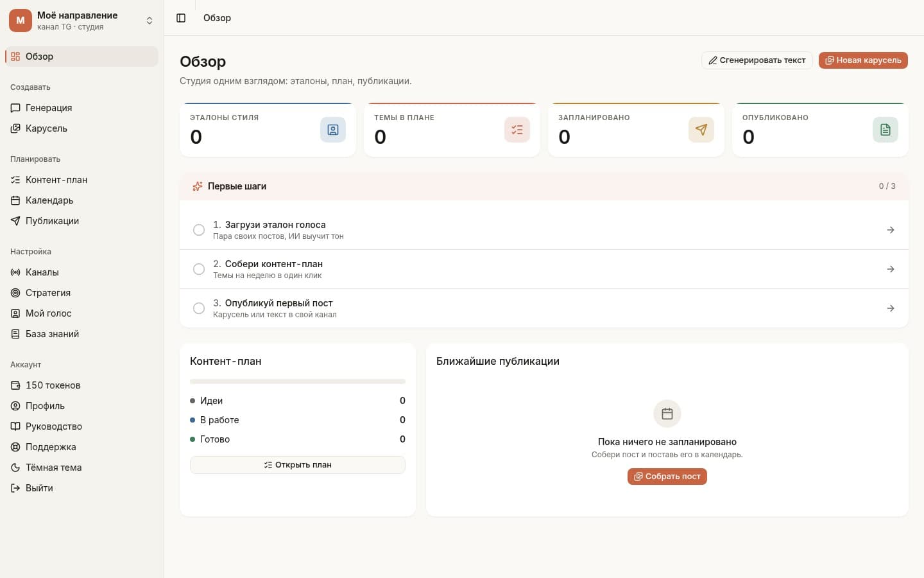
Task: Open the Карусель sidebar item
Action: pos(81,128)
